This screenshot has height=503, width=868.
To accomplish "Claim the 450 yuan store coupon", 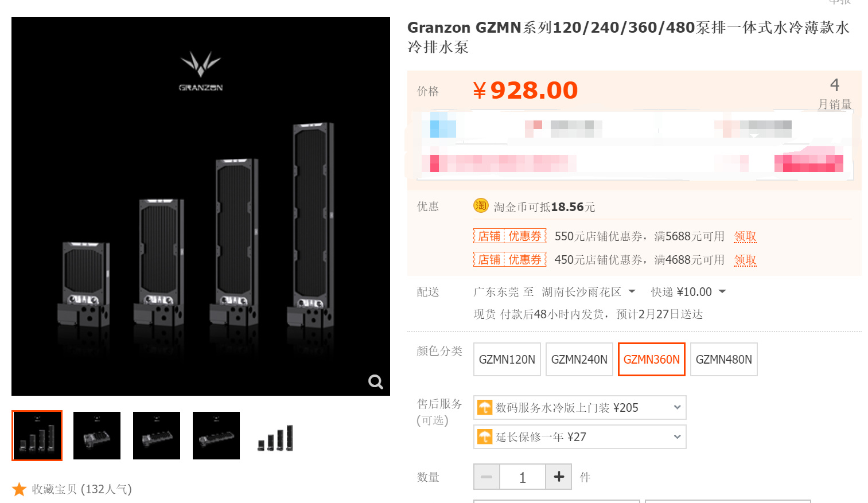I will click(745, 260).
